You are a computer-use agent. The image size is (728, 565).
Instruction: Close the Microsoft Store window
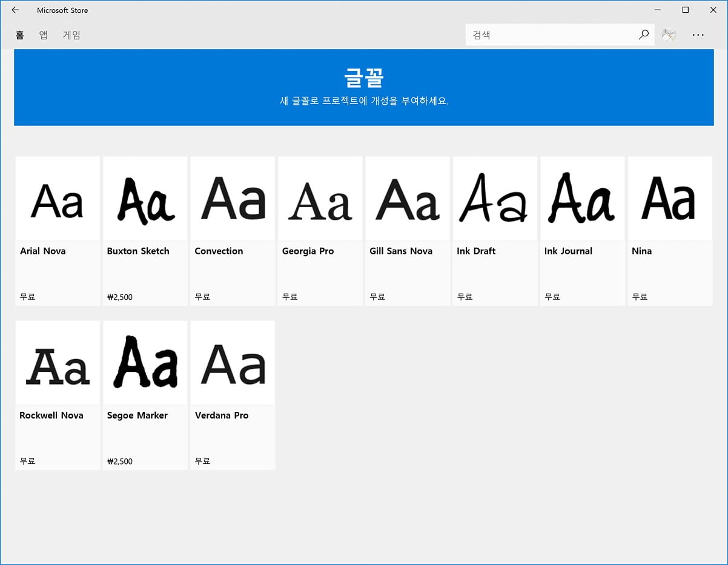click(x=713, y=10)
